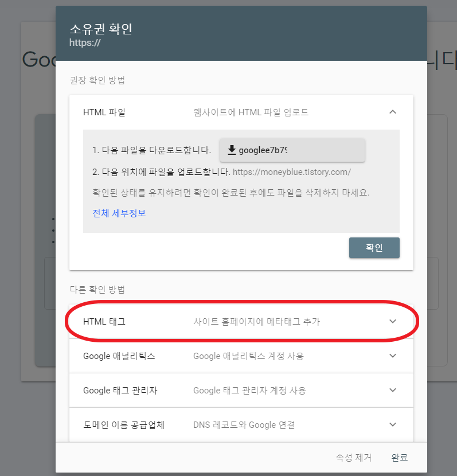Screen dimensions: 457x476
Task: Expand the HTML 태그 chevron
Action: pyautogui.click(x=393, y=321)
